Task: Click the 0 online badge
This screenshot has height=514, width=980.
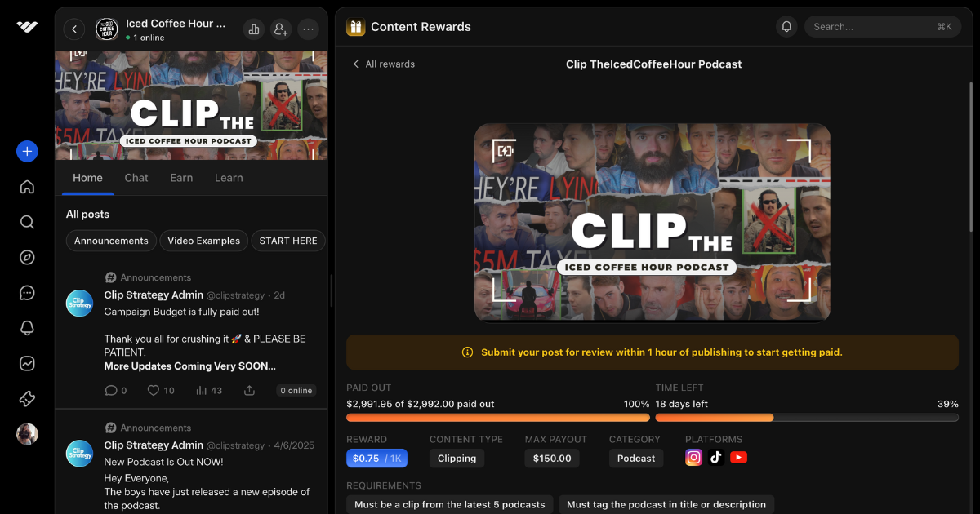Action: pos(296,391)
